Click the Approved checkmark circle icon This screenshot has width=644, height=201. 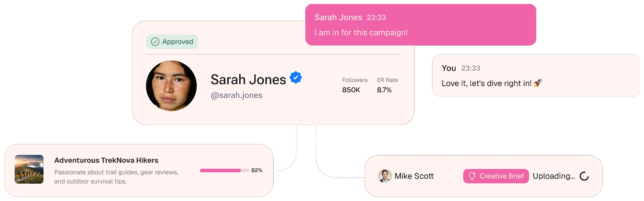[155, 42]
